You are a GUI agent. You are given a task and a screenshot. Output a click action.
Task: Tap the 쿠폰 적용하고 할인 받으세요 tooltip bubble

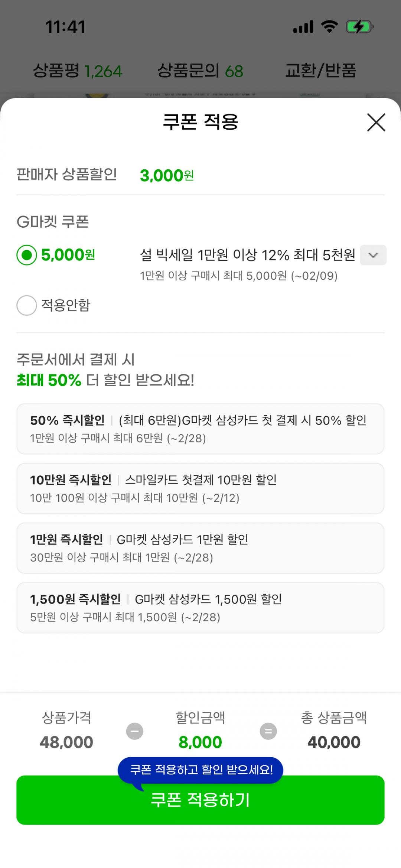click(201, 770)
